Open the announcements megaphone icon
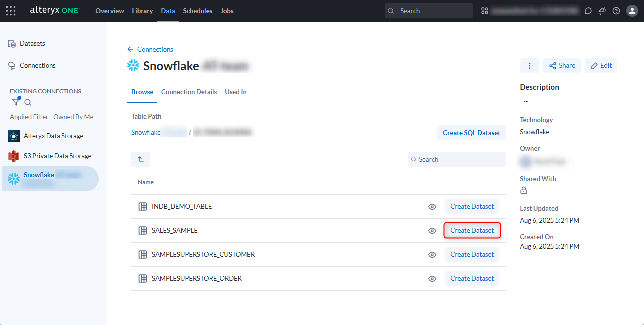The width and height of the screenshot is (644, 325). pyautogui.click(x=602, y=11)
